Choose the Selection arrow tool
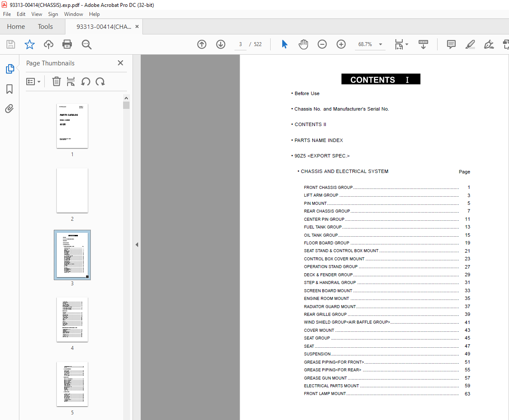This screenshot has height=420, width=509. click(x=284, y=44)
